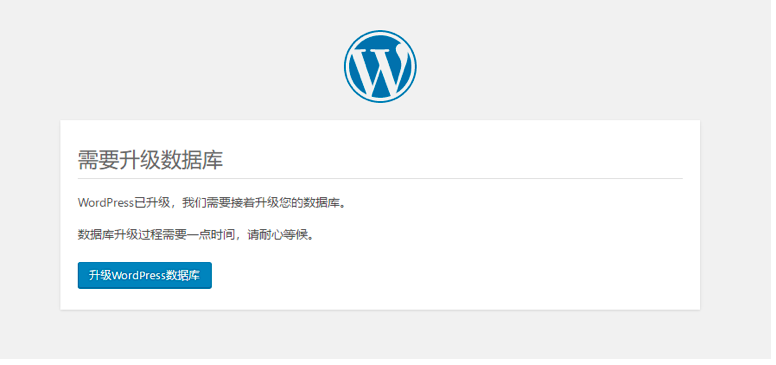Click the paragraph starting with WordPress已升级
Viewport: 776px width, 365px height.
(211, 203)
